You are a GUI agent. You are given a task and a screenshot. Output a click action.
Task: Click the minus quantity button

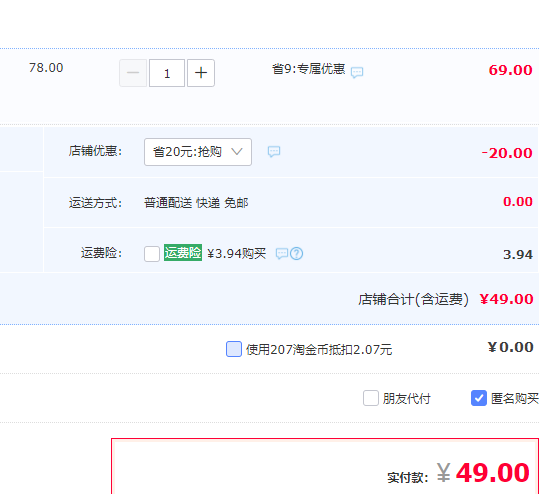point(133,73)
